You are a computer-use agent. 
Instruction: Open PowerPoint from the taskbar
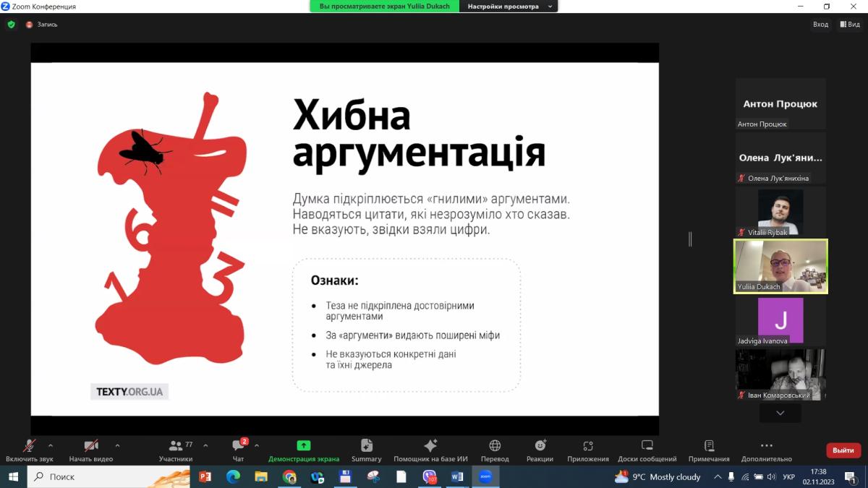point(204,476)
